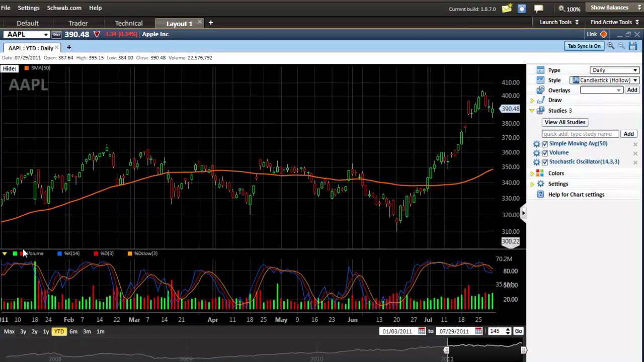Open the Type Daily dropdown
Image resolution: width=644 pixels, height=362 pixels.
(x=614, y=70)
